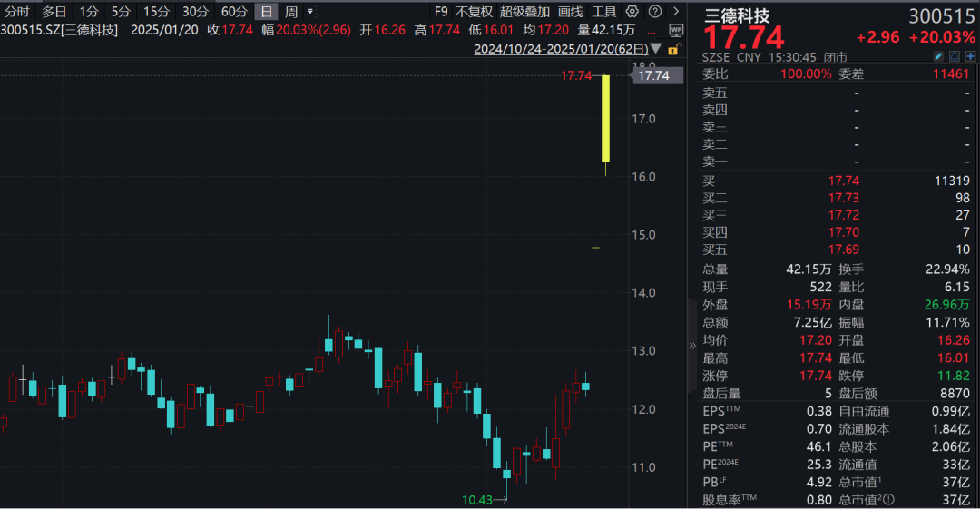This screenshot has height=509, width=980.
Task: Click the 10.43 low price marker
Action: tap(477, 500)
